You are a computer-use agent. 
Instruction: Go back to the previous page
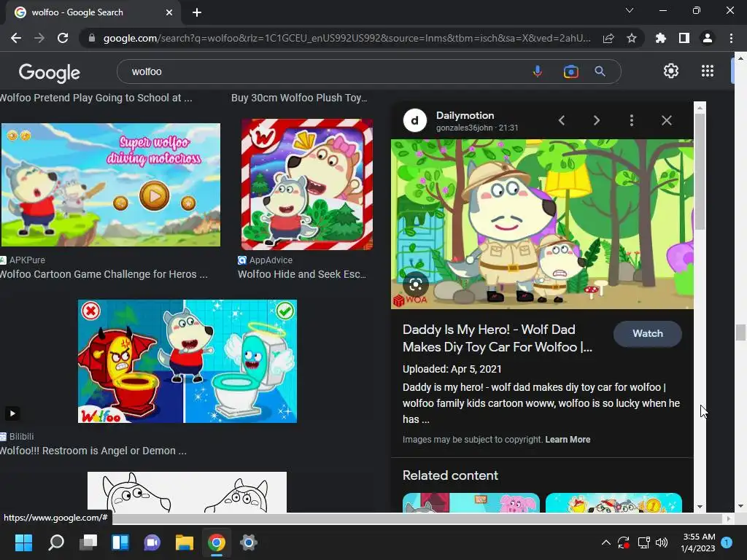click(16, 38)
